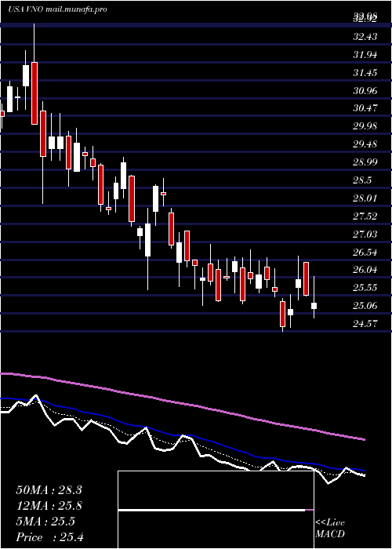
Task: Click the '5MA : 25.5' legend entry
Action: 45,522
